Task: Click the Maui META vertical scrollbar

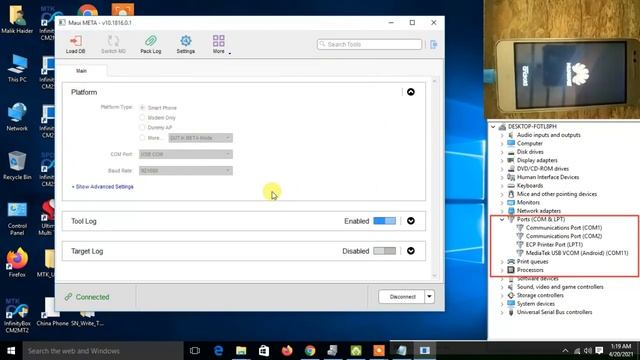Action: point(435,178)
